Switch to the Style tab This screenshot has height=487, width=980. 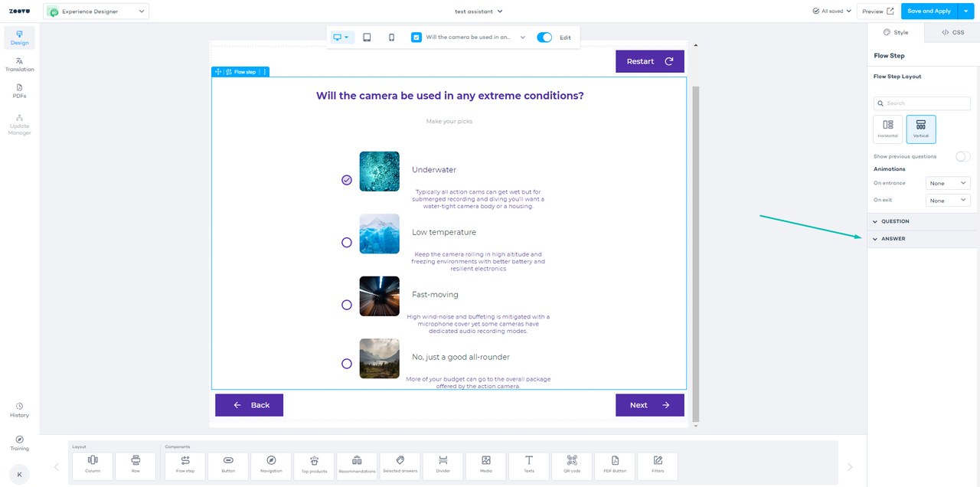[895, 32]
